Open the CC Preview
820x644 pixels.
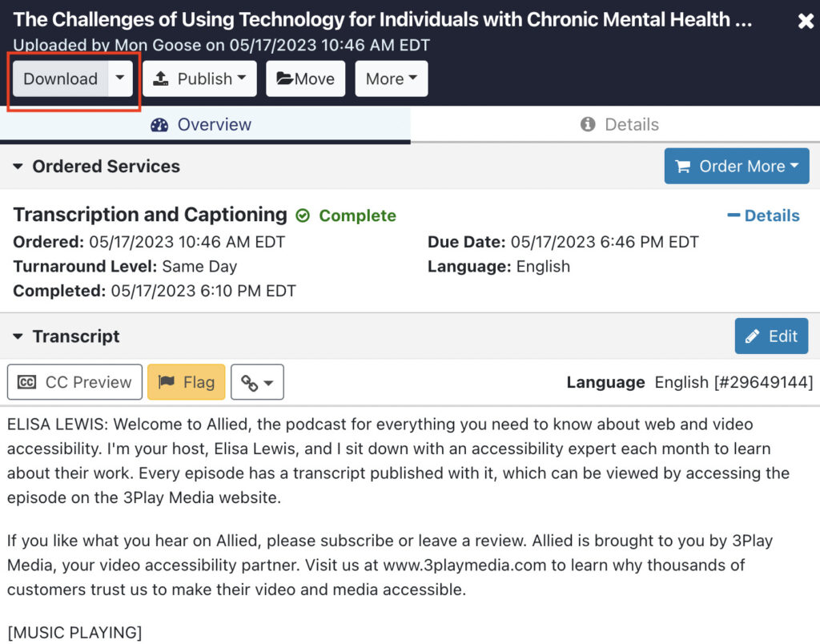coord(74,382)
